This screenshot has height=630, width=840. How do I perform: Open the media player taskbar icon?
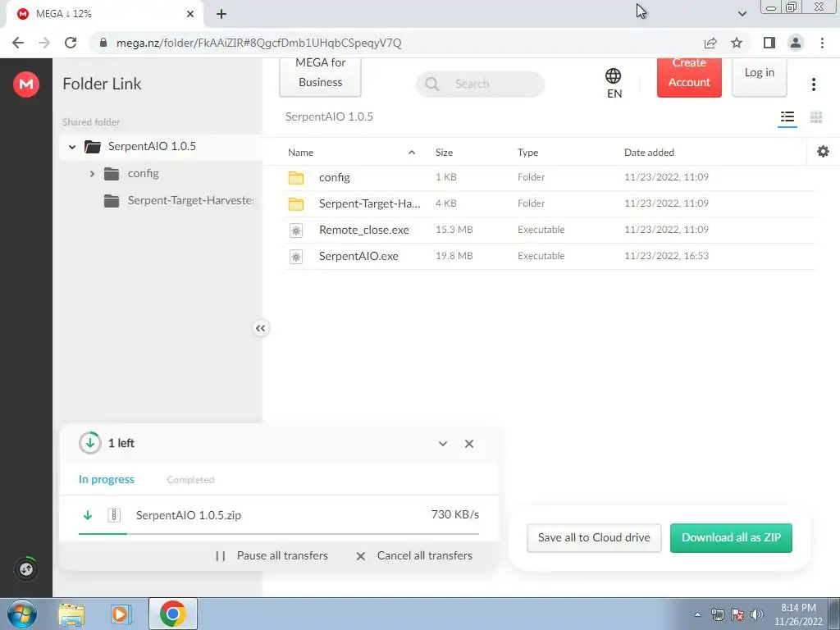point(121,614)
